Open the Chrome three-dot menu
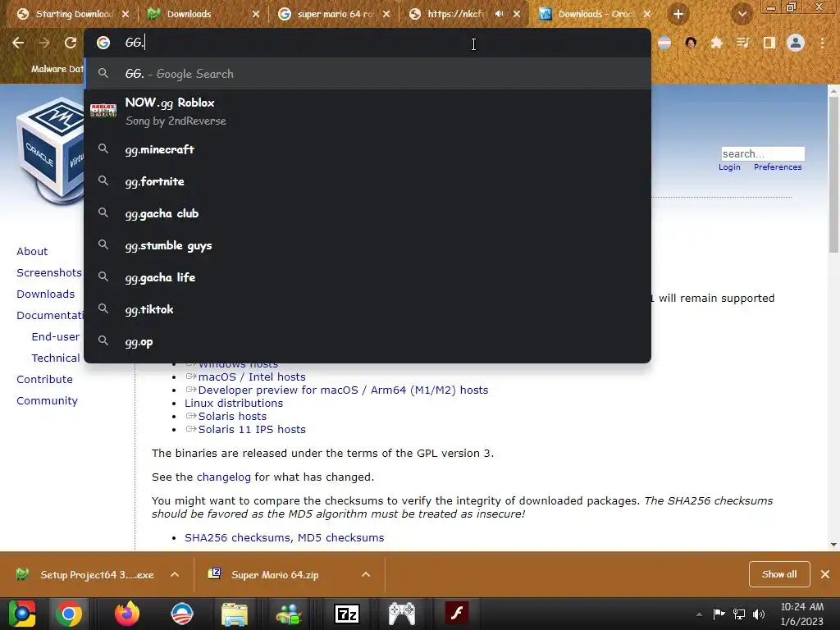The width and height of the screenshot is (840, 630). [x=822, y=43]
